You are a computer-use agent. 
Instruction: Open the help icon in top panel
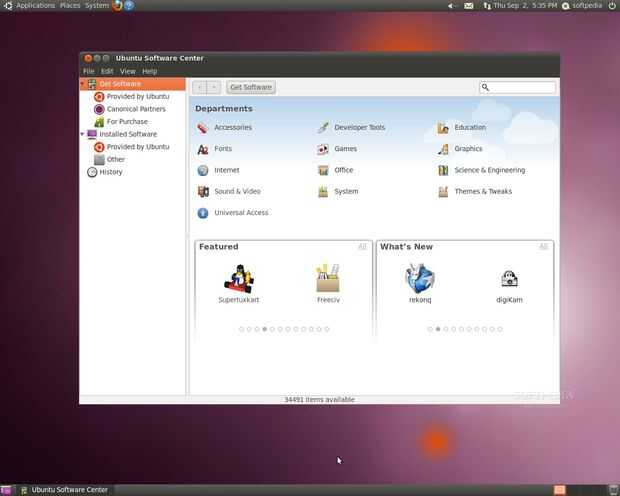[x=129, y=6]
